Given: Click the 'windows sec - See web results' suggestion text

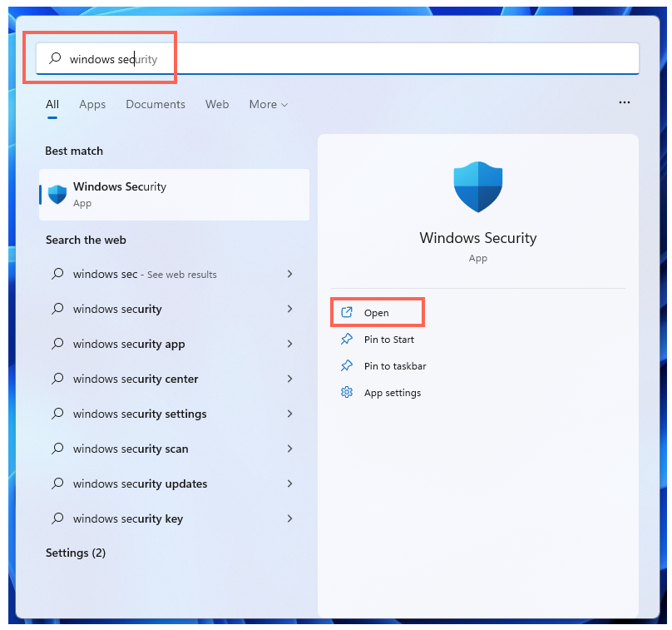Looking at the screenshot, I should (145, 274).
